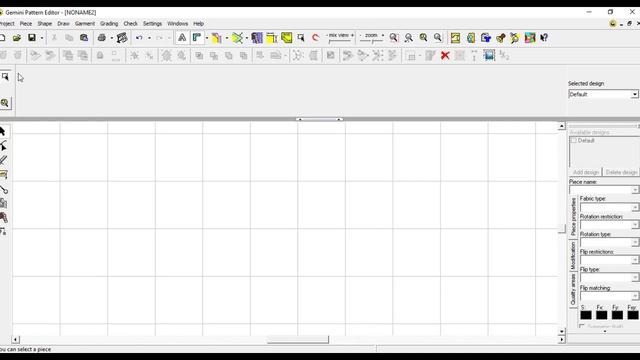Open the Draw menu

(63, 24)
